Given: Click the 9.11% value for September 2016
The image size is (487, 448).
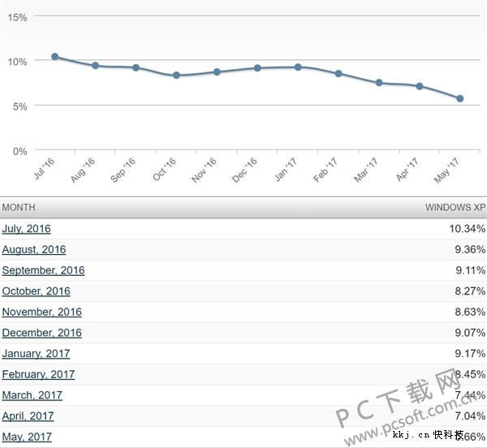Looking at the screenshot, I should [x=471, y=270].
